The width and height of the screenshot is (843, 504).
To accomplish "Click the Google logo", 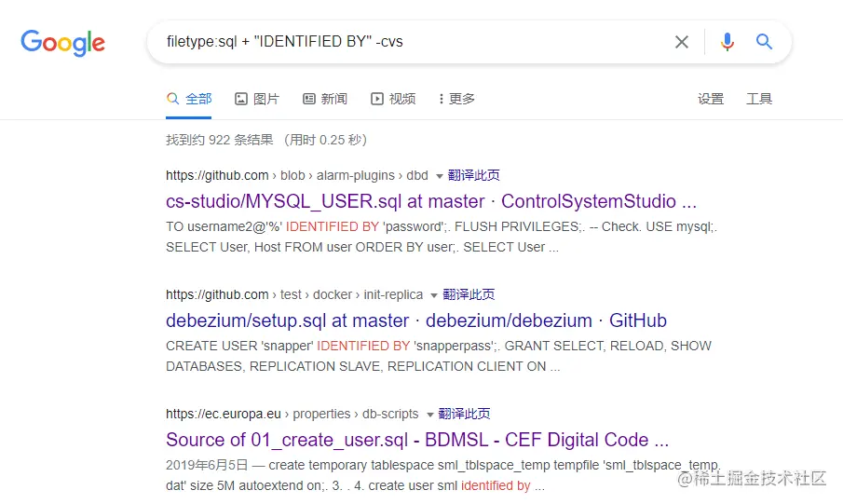I will coord(63,43).
